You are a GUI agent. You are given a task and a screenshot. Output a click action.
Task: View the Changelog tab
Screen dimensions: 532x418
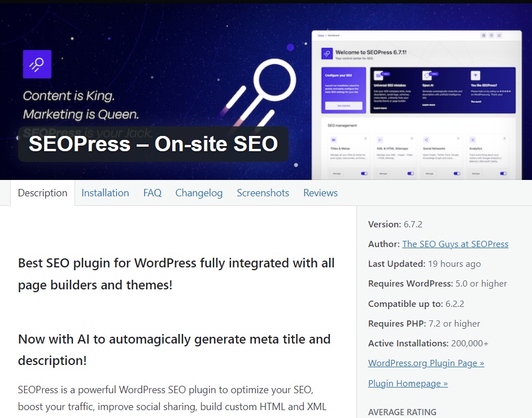pos(199,193)
